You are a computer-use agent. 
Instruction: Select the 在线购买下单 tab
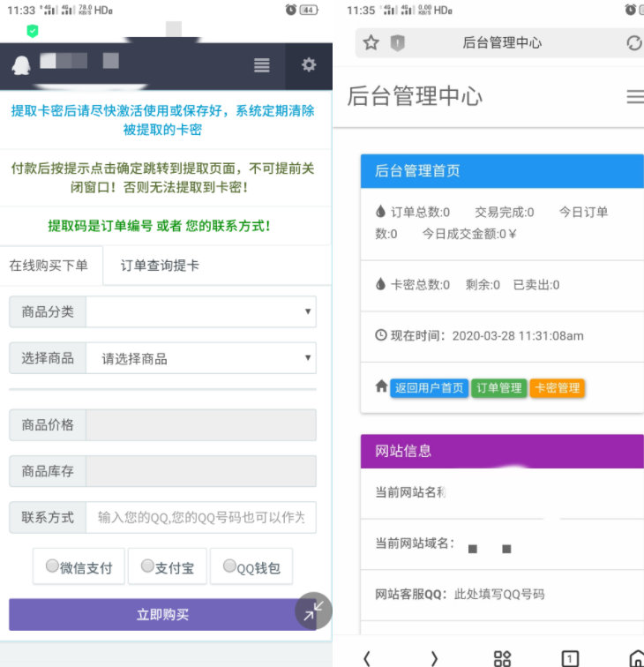49,266
